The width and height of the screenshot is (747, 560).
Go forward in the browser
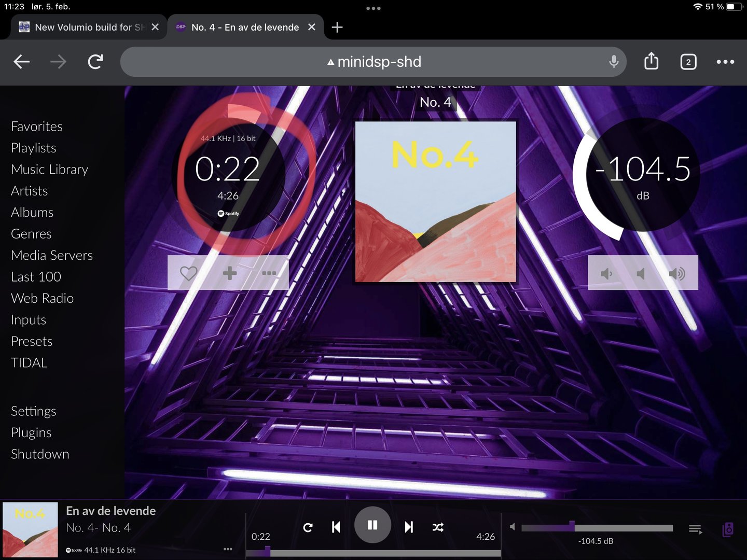click(58, 62)
